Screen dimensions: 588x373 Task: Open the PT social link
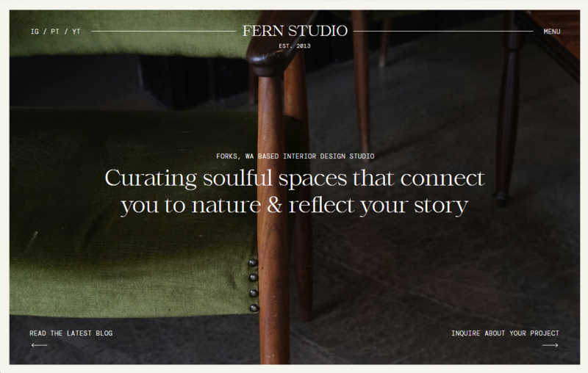[x=55, y=32]
